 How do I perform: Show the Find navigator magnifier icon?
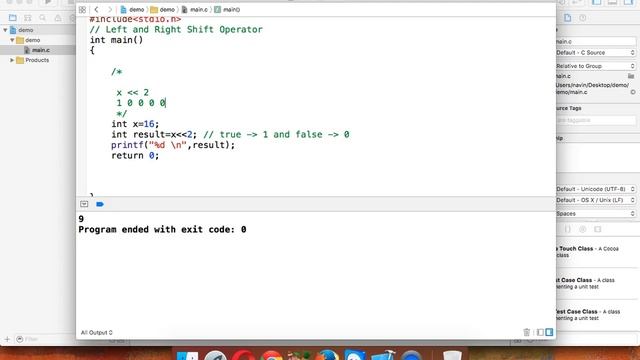pos(42,18)
